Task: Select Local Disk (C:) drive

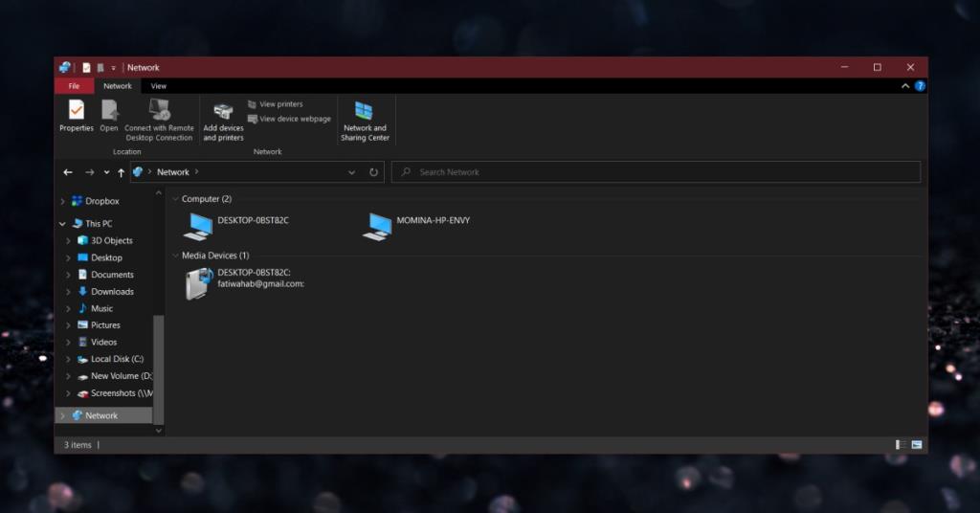Action: pyautogui.click(x=110, y=359)
